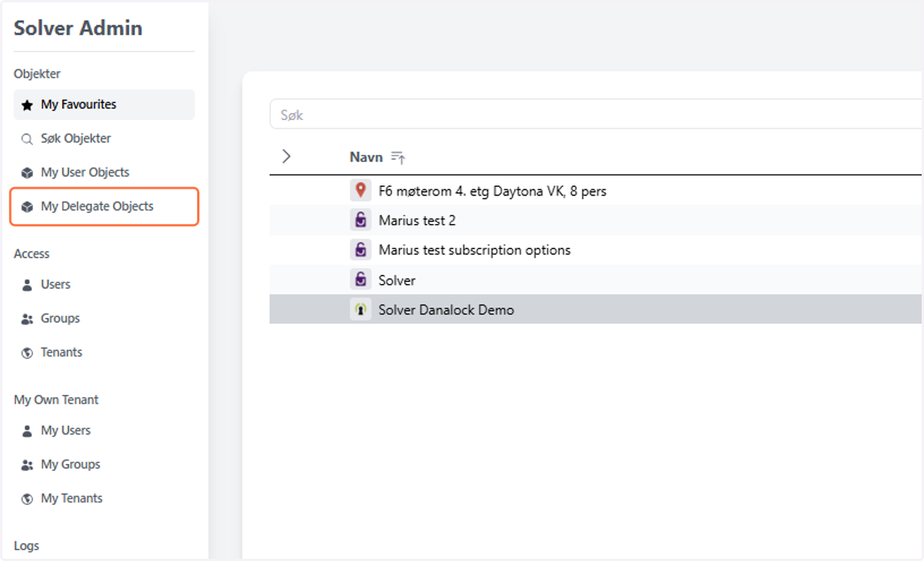Click the person icon beside My Users

[27, 431]
